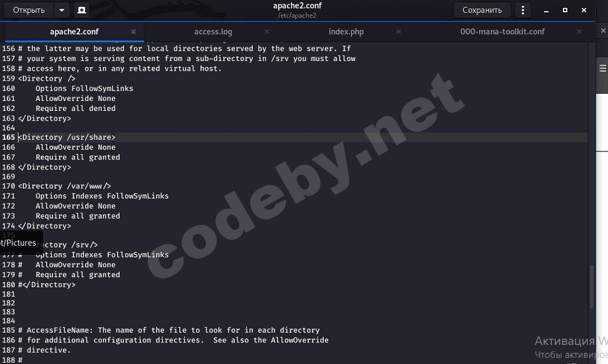
Task: Click 'Options Indexes FollowSymLinks' on line 171
Action: 102,196
